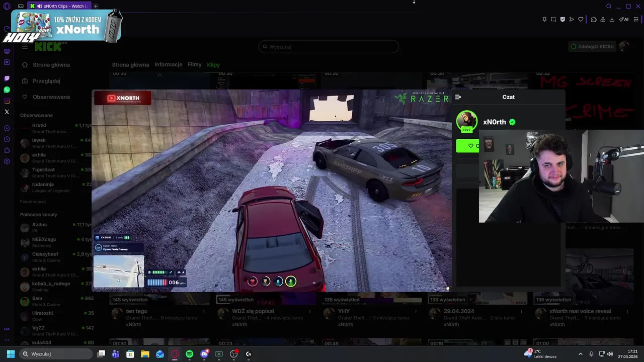Click the browser search tabs magnifier icon
The width and height of the screenshot is (644, 362).
coord(609,6)
